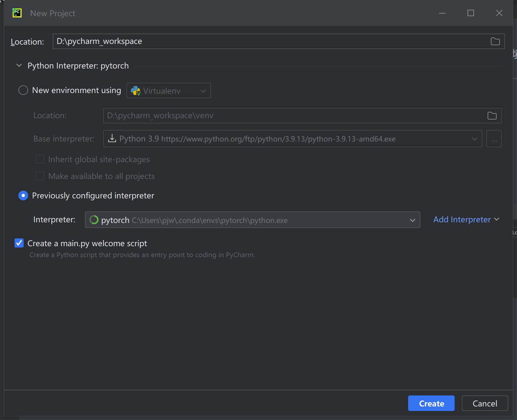Image resolution: width=517 pixels, height=420 pixels.
Task: Minimize the New Project window
Action: 442,13
